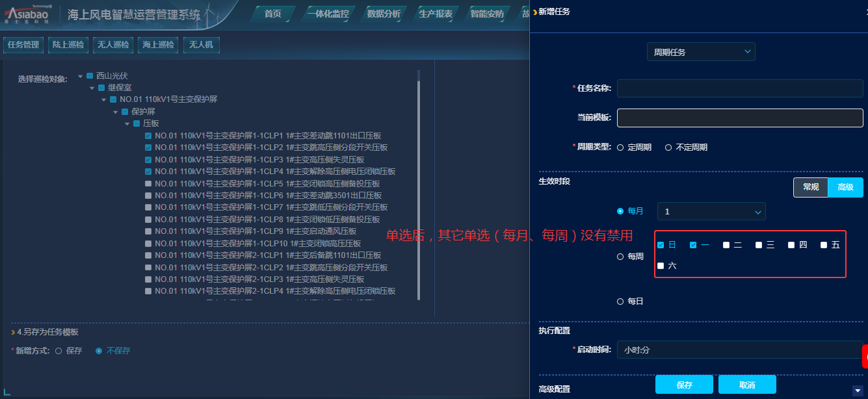The width and height of the screenshot is (868, 399).
Task: Open the 周期任务 task type dropdown
Action: coord(700,52)
